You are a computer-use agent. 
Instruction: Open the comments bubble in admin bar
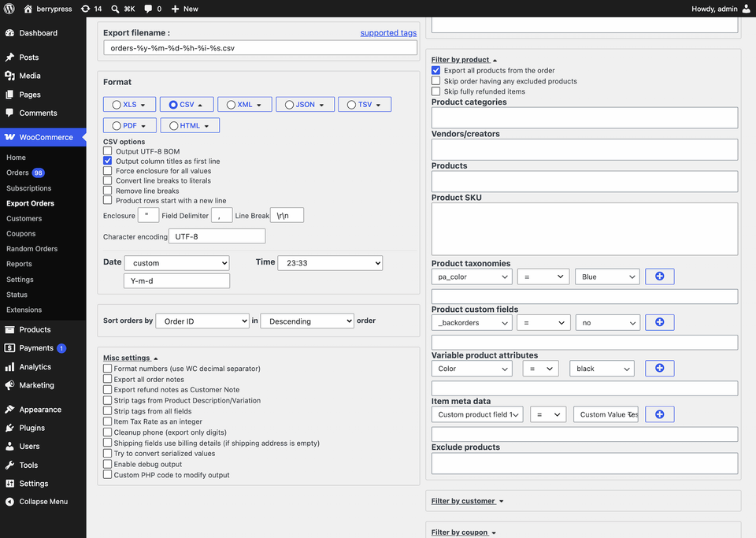click(149, 9)
